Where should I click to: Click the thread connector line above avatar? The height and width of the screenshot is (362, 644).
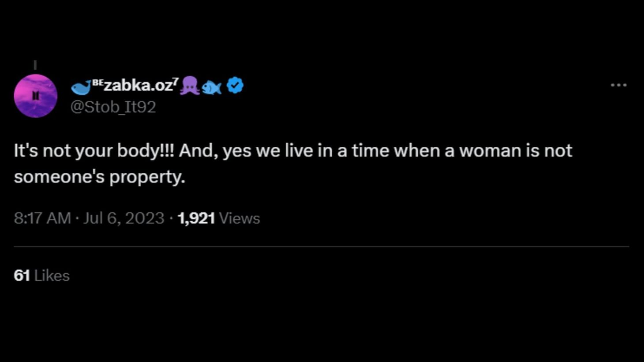pyautogui.click(x=35, y=65)
